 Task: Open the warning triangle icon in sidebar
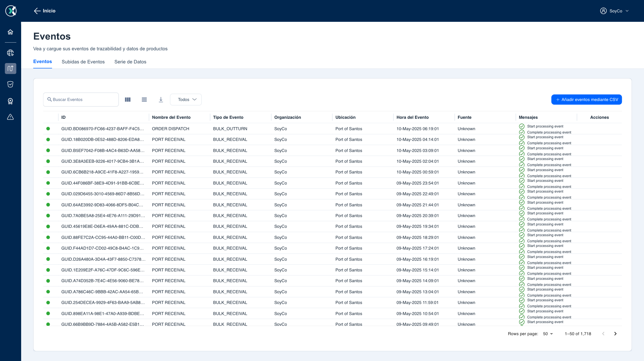coord(10,117)
